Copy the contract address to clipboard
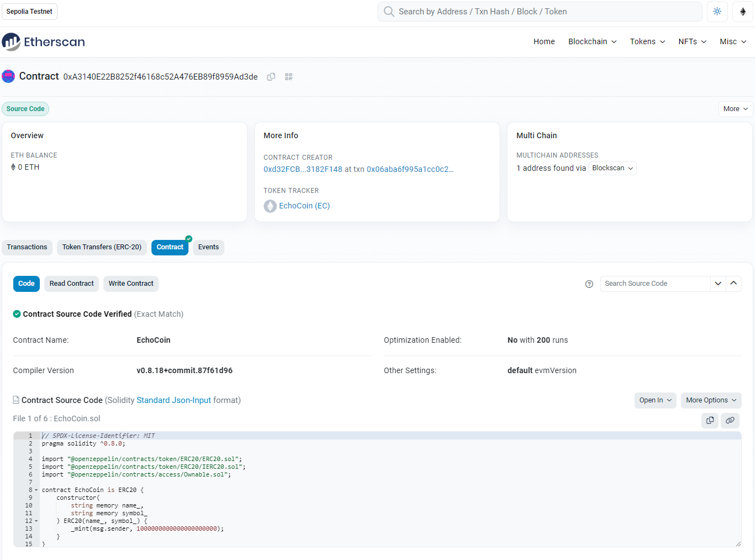755x560 pixels. [x=271, y=77]
